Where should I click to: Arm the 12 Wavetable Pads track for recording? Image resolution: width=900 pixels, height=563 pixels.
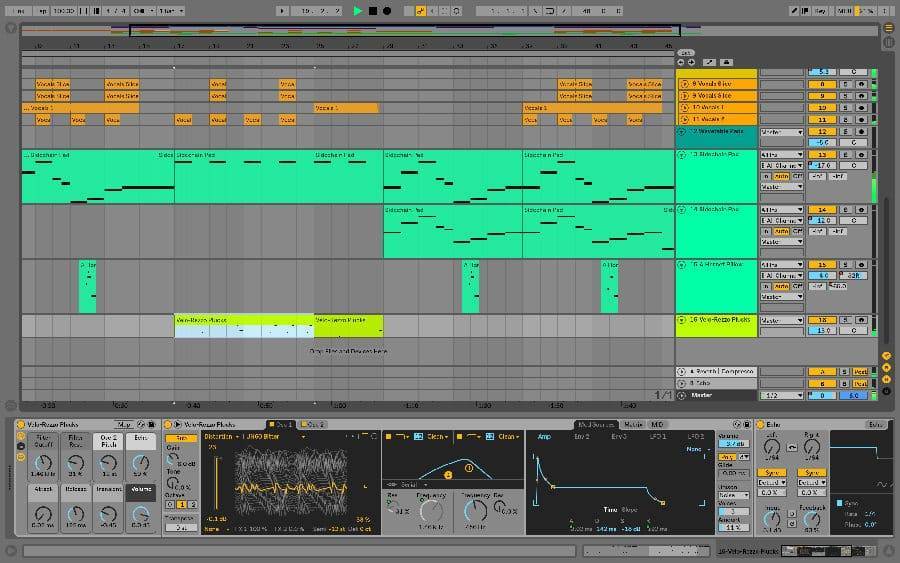[861, 131]
